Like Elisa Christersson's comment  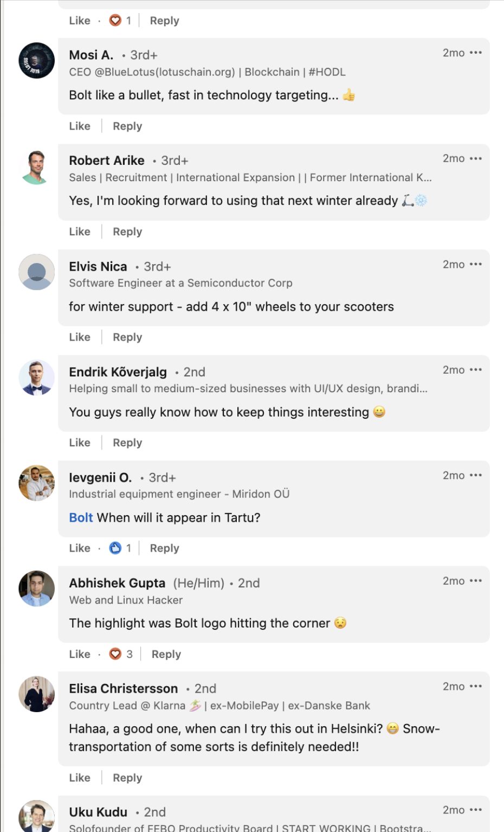pyautogui.click(x=80, y=778)
